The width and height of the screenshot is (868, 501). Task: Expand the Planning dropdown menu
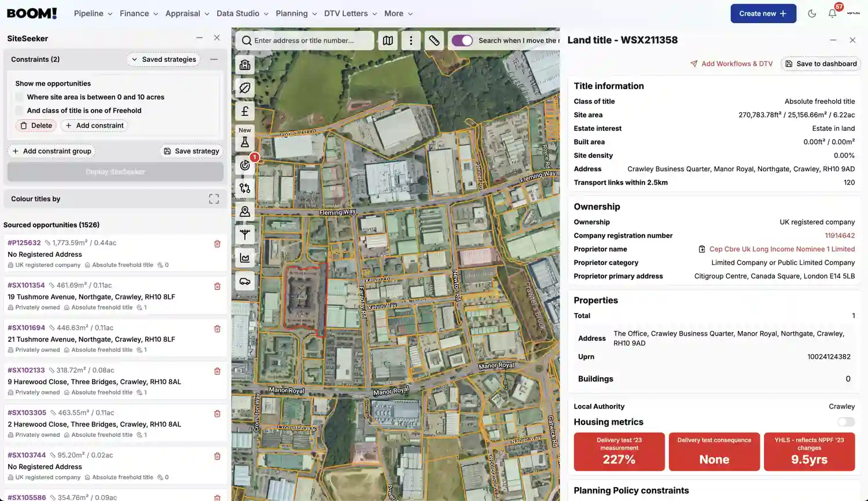(x=296, y=13)
